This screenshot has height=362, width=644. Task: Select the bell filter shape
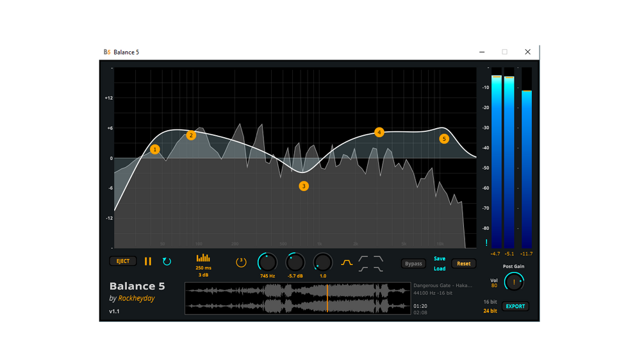click(x=347, y=262)
